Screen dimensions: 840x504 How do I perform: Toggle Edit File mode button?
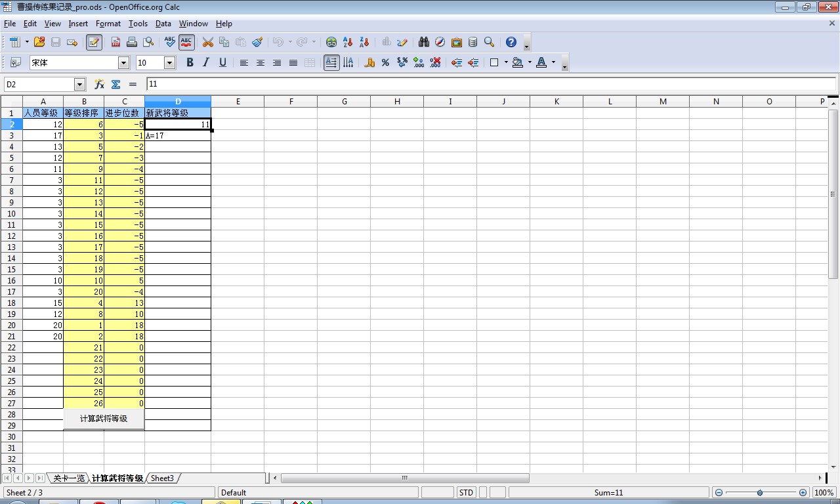coord(94,42)
